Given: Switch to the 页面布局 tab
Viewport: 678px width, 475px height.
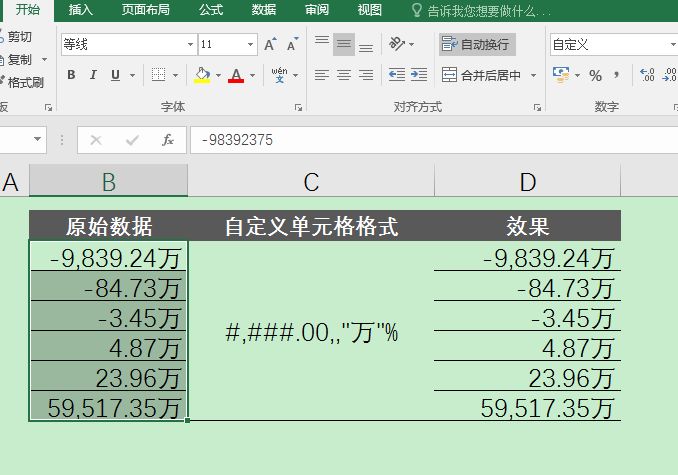Looking at the screenshot, I should tap(146, 10).
